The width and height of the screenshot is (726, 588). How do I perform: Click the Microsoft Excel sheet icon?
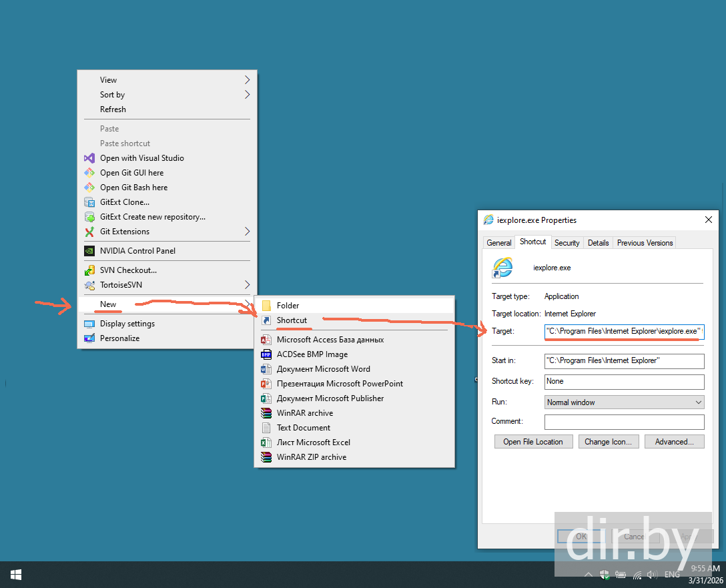[266, 443]
